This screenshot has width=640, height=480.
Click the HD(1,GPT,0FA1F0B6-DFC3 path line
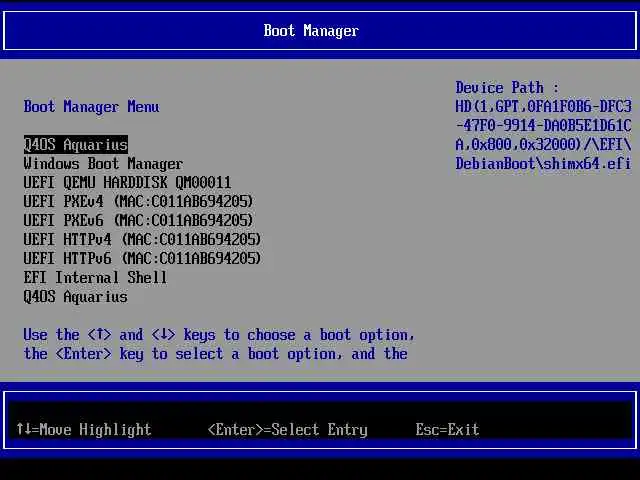tap(543, 107)
